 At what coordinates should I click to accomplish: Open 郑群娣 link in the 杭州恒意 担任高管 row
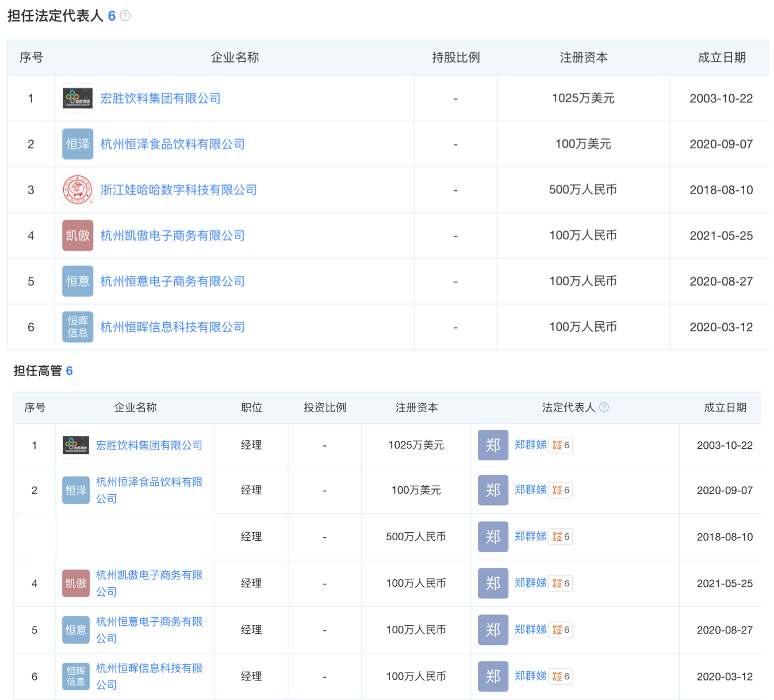(530, 629)
